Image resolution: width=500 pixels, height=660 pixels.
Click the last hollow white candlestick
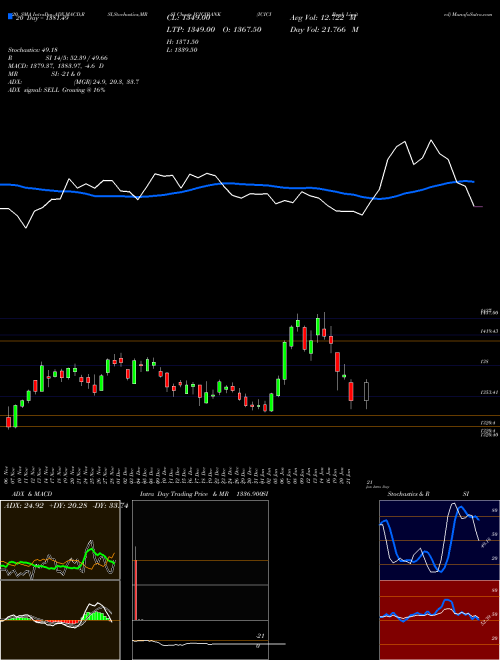pyautogui.click(x=366, y=391)
